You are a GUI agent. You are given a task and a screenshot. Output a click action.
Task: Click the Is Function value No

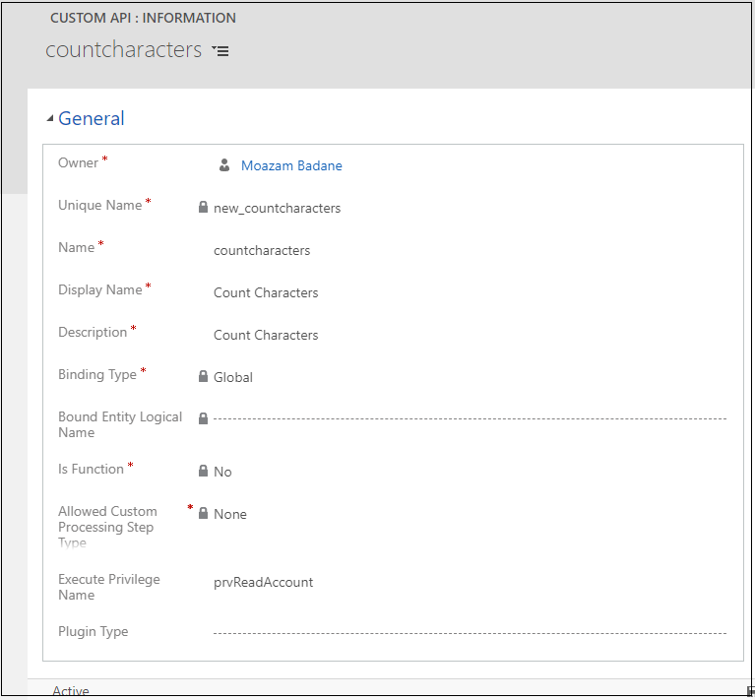tap(222, 472)
